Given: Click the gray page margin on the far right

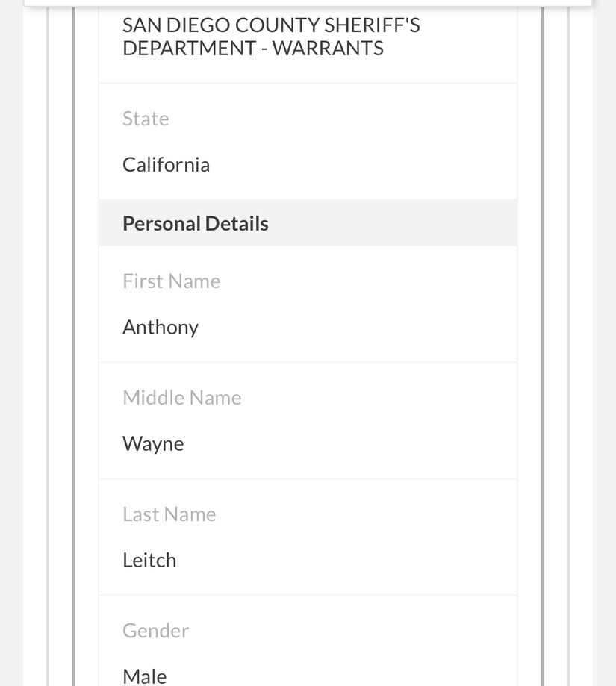Looking at the screenshot, I should coord(605,343).
